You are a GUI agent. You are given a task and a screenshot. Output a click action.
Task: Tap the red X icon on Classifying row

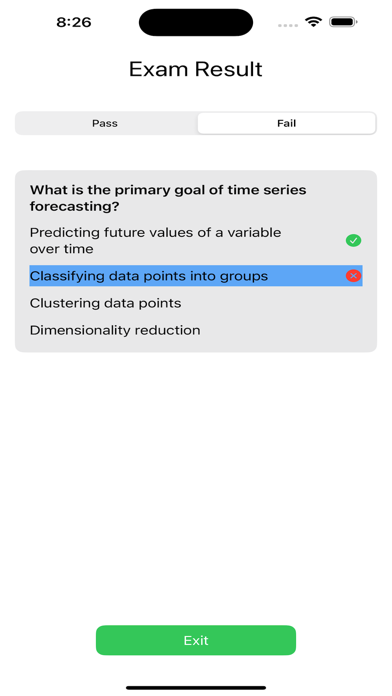pyautogui.click(x=353, y=276)
